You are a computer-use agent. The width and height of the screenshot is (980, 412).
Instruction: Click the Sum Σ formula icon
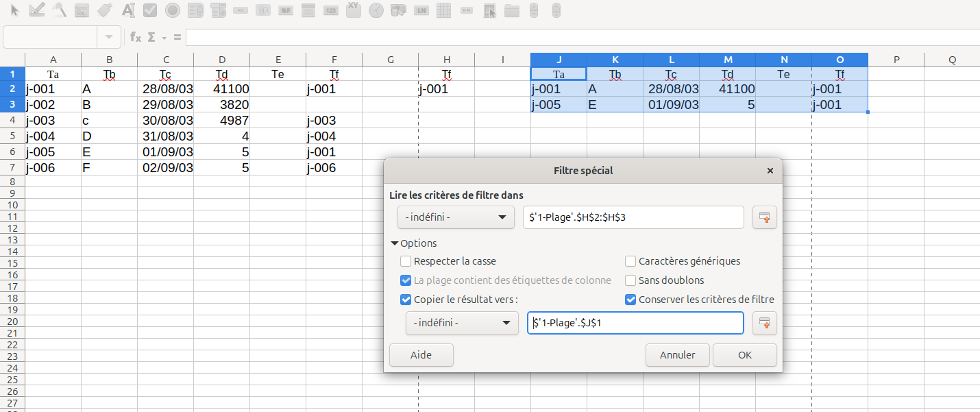coord(151,37)
